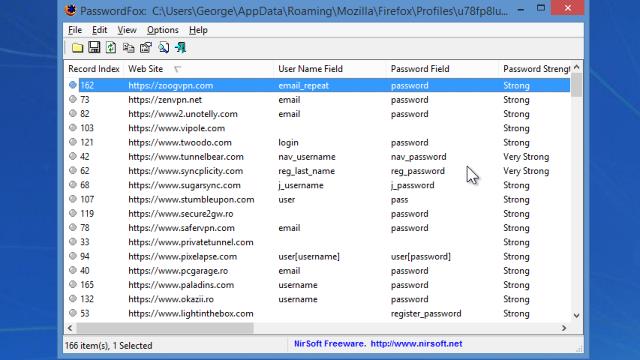Open the View menu
The image size is (640, 360).
(x=127, y=30)
